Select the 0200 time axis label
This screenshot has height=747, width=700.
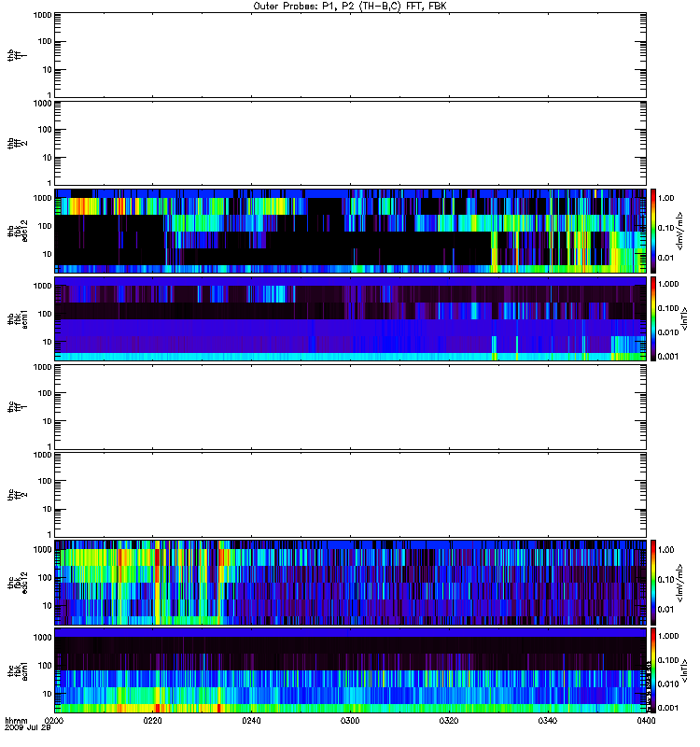click(54, 721)
